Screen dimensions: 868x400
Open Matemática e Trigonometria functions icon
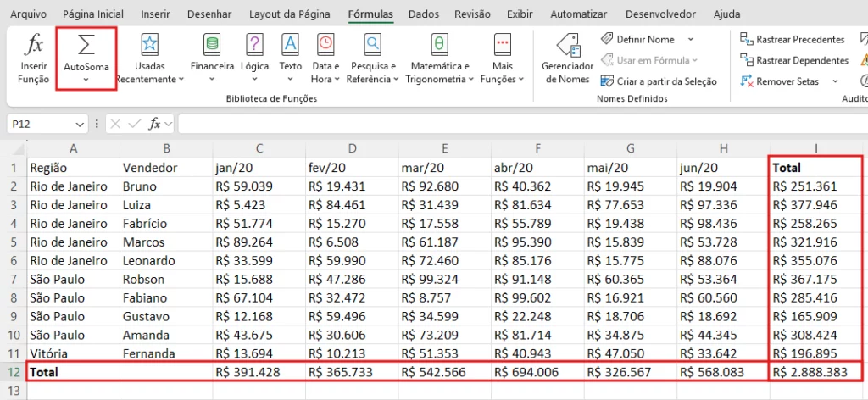[440, 44]
